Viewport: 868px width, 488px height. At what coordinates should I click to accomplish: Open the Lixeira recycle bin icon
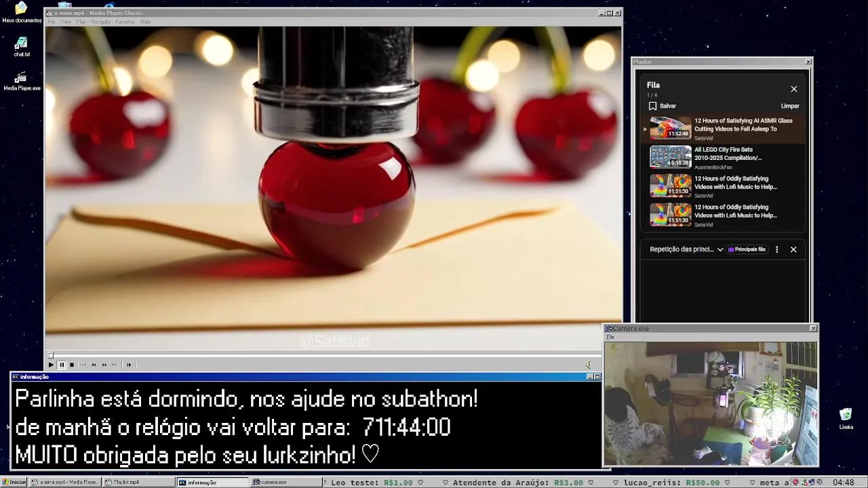click(x=846, y=419)
